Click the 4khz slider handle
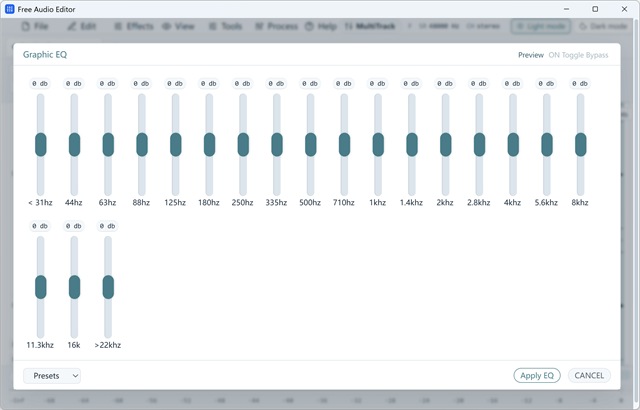 coord(513,144)
